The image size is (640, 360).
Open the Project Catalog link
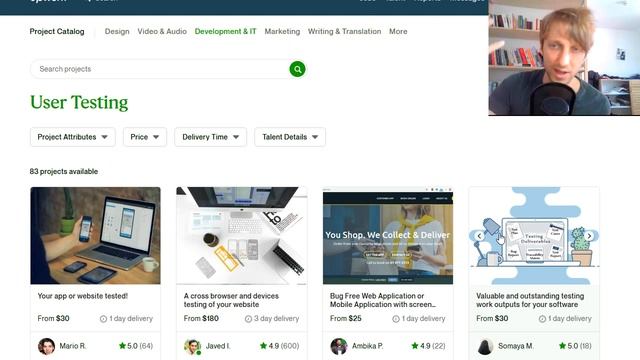click(x=57, y=31)
